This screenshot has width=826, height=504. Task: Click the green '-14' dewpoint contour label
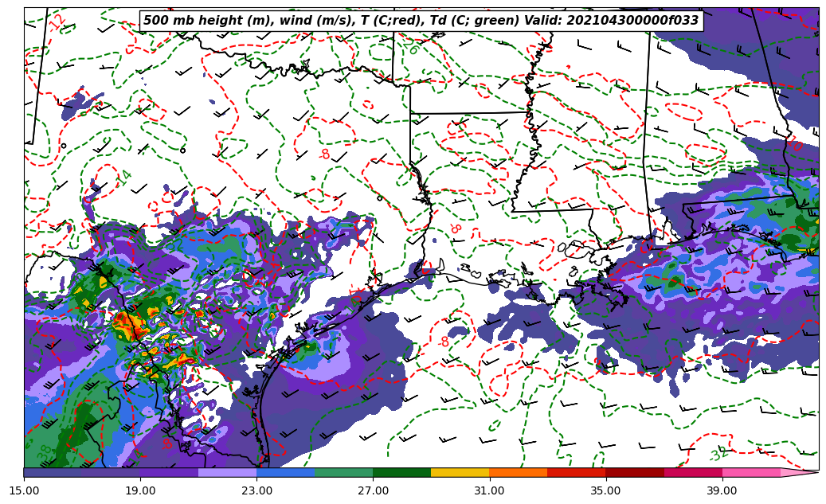click(x=122, y=180)
